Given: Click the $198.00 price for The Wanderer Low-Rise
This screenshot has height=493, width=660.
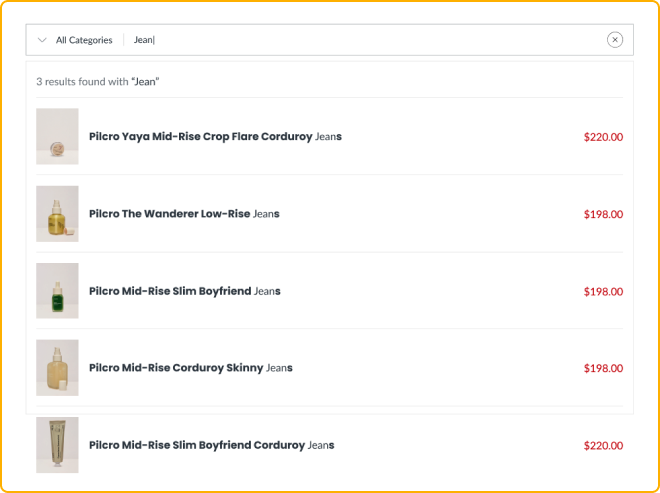Looking at the screenshot, I should tap(603, 214).
